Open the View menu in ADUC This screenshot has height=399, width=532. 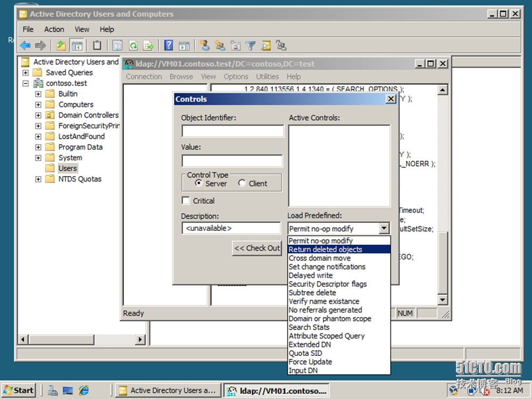(x=82, y=29)
